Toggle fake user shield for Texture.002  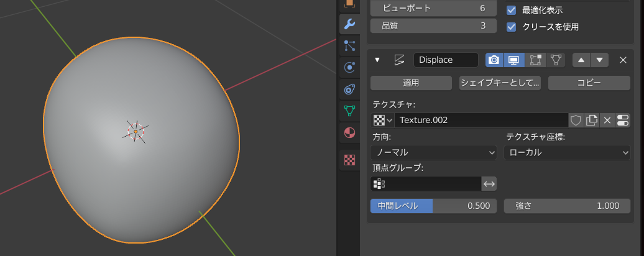tap(576, 120)
